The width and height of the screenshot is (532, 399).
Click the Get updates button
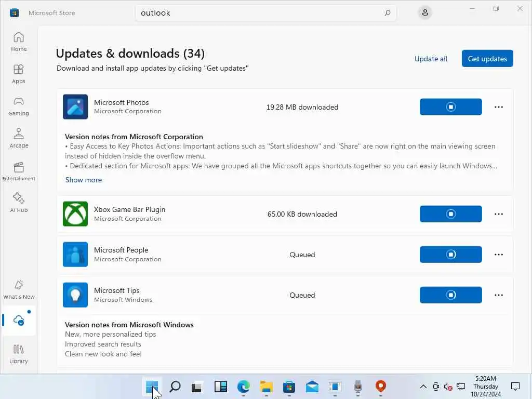487,59
